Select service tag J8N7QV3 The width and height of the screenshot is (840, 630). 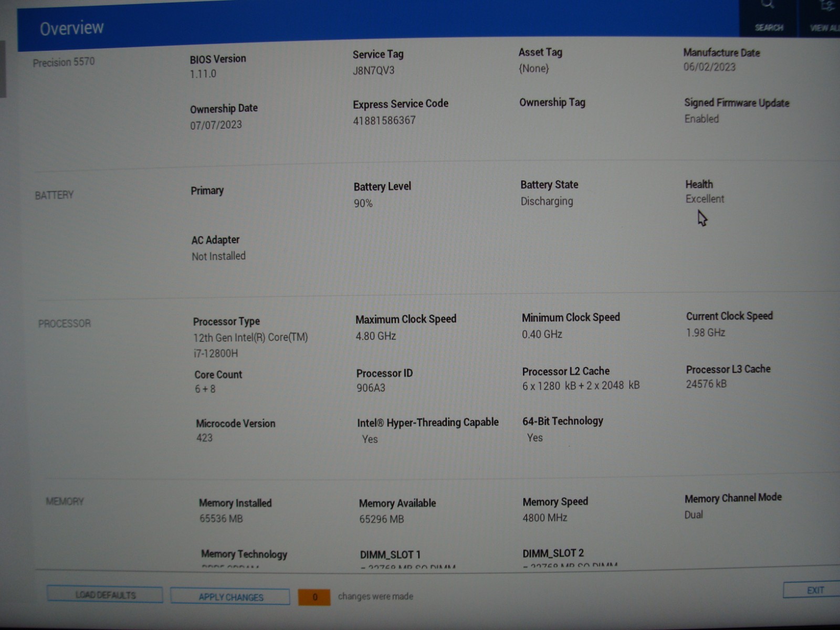tap(373, 70)
